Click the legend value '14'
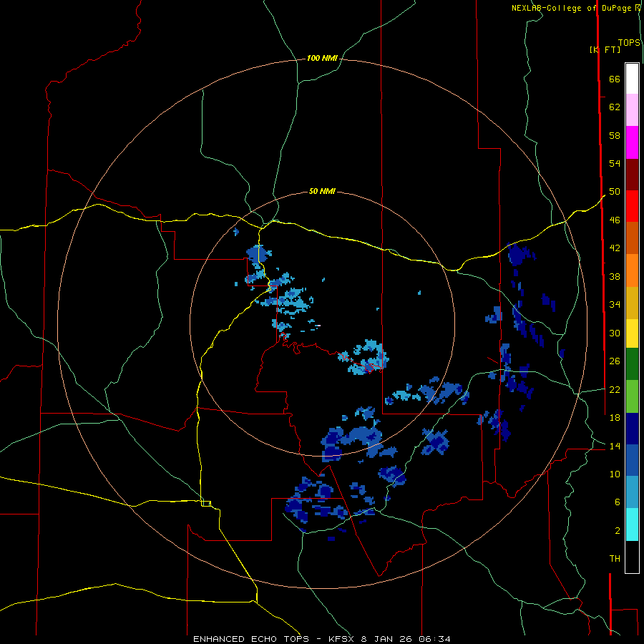Viewport: 644px width, 644px height. point(615,446)
